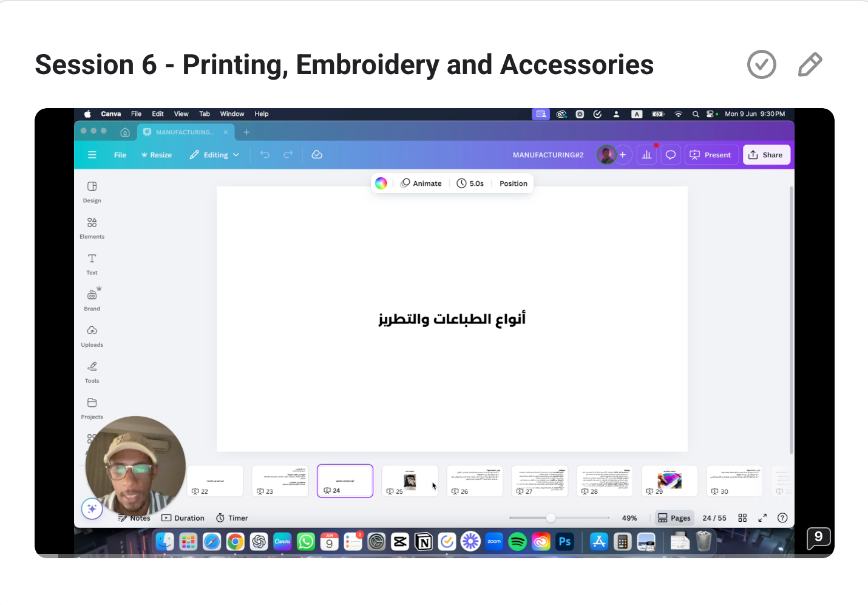Select page 25 thumbnail
868x605 pixels.
[410, 480]
